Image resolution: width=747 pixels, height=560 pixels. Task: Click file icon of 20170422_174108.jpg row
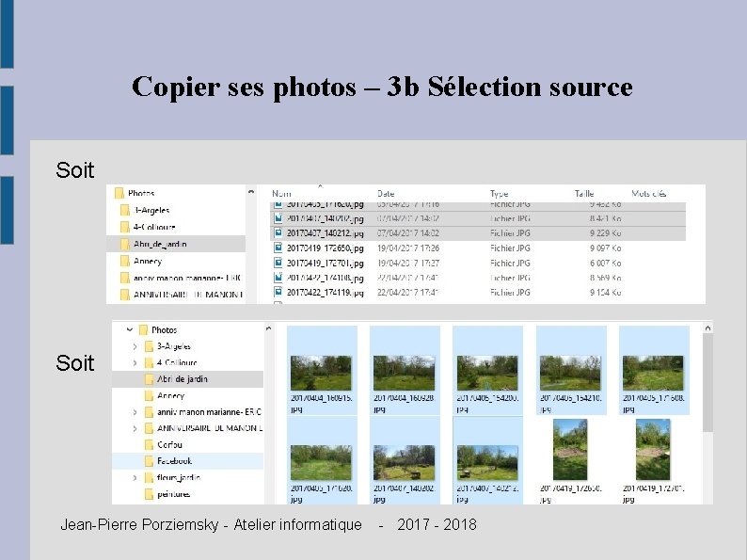coord(278,278)
